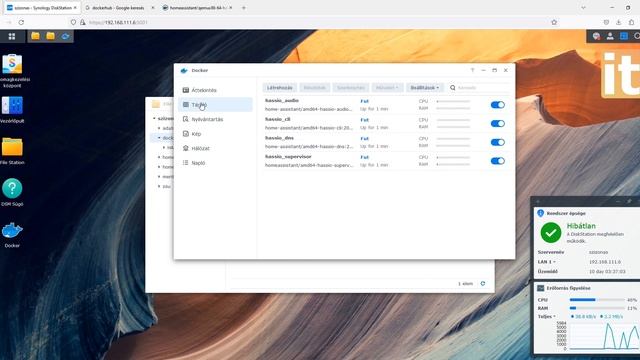Reload the browser page
The height and width of the screenshot is (360, 640).
[21, 22]
